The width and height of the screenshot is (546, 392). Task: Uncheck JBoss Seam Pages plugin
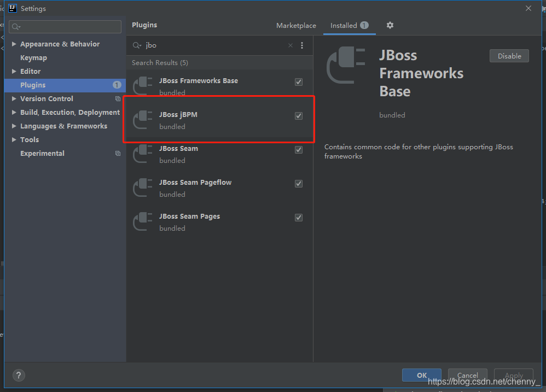click(298, 218)
